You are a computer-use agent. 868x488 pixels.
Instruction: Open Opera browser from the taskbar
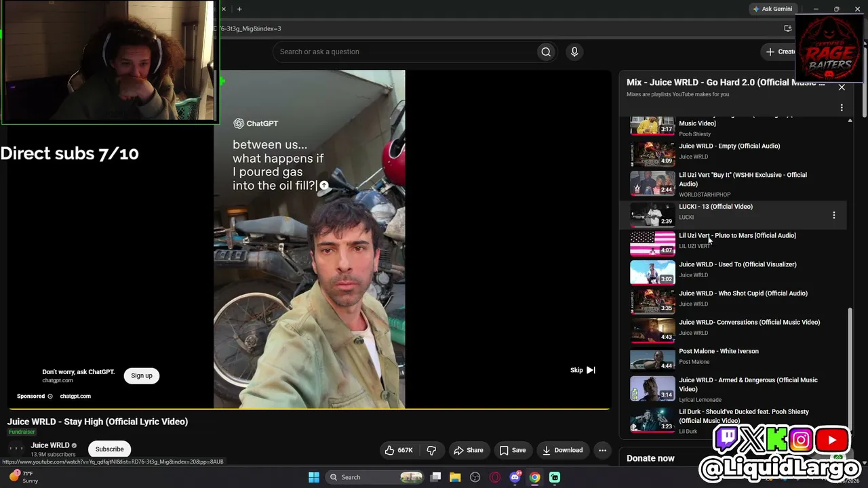click(495, 477)
